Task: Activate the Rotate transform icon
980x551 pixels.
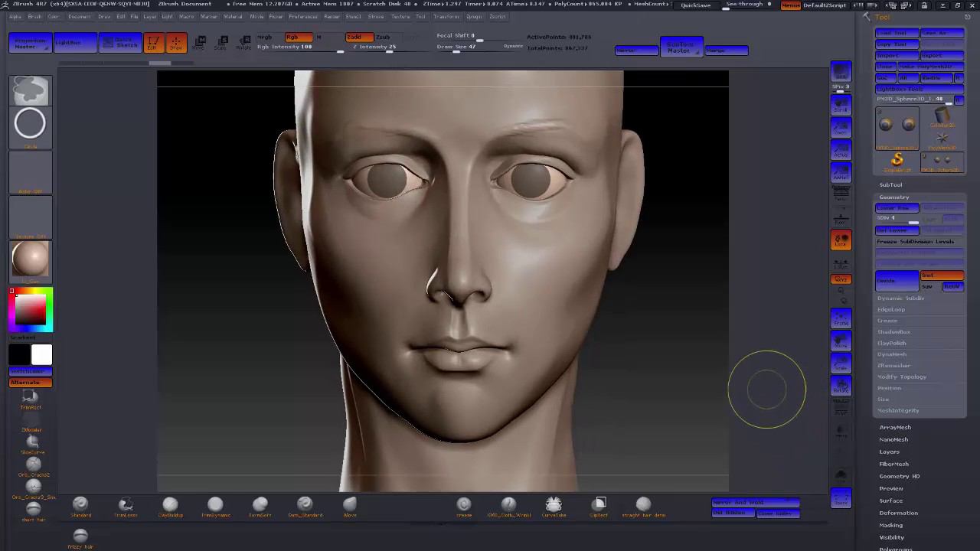Action: tap(243, 42)
